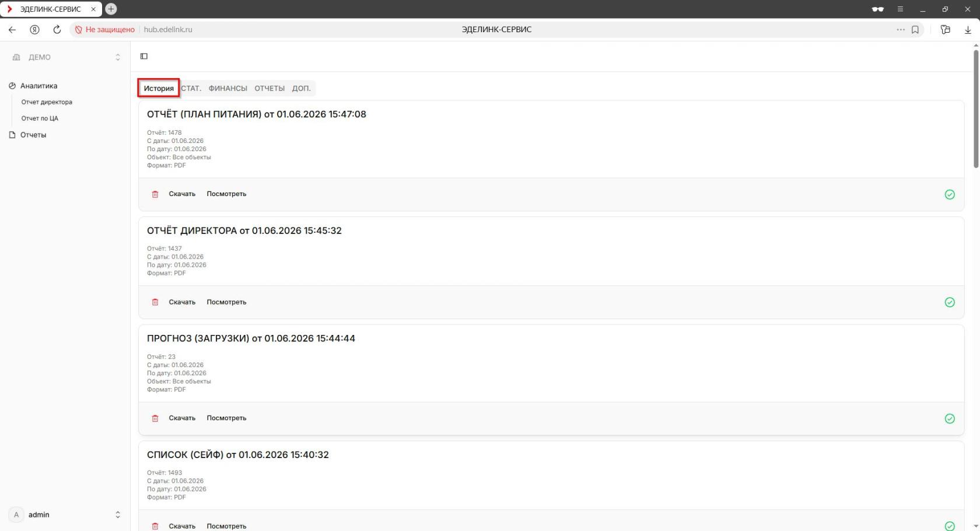Click the text Отчёт: 23
This screenshot has height=531, width=980.
(161, 357)
